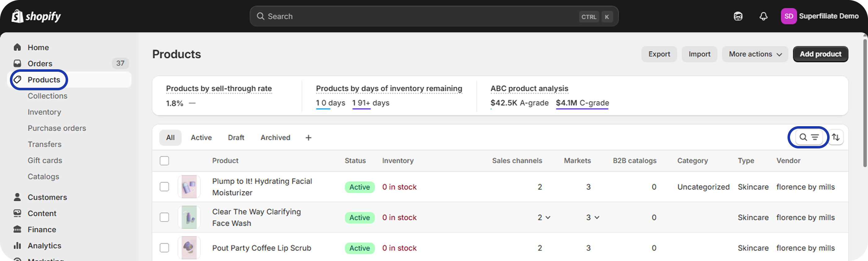Click the Add product button
The width and height of the screenshot is (868, 261).
click(x=821, y=54)
